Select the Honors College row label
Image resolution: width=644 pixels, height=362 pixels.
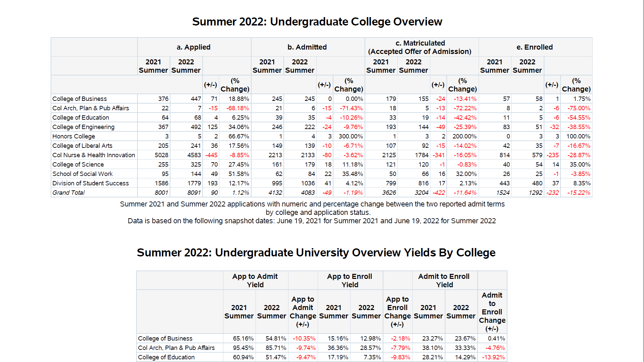click(74, 136)
